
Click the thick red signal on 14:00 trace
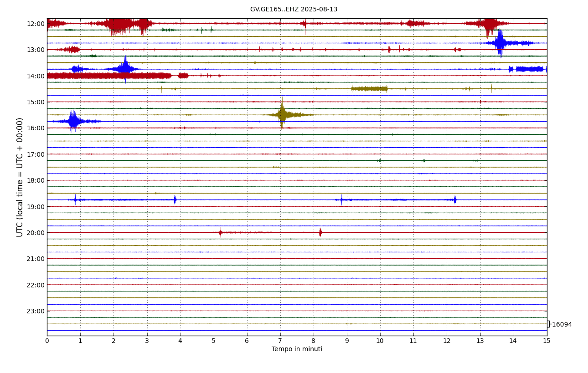(x=108, y=76)
